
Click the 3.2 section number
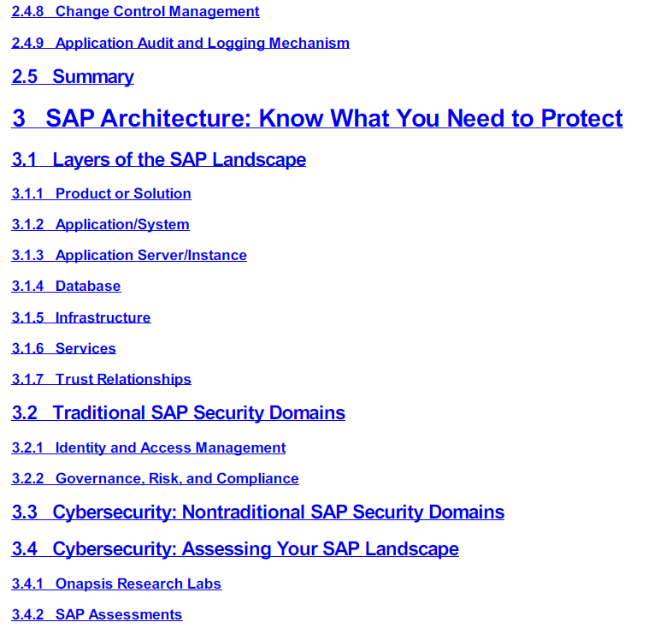pyautogui.click(x=25, y=413)
